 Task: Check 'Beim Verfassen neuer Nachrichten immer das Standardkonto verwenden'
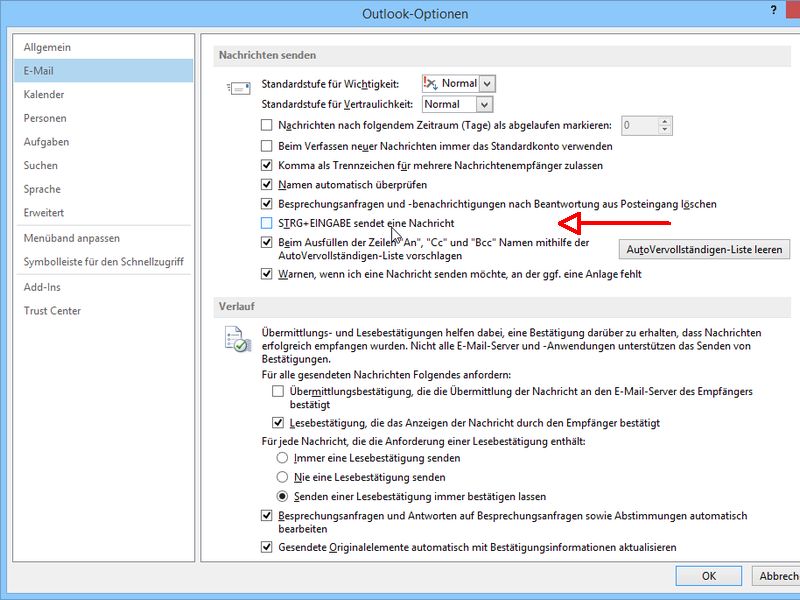[266, 146]
